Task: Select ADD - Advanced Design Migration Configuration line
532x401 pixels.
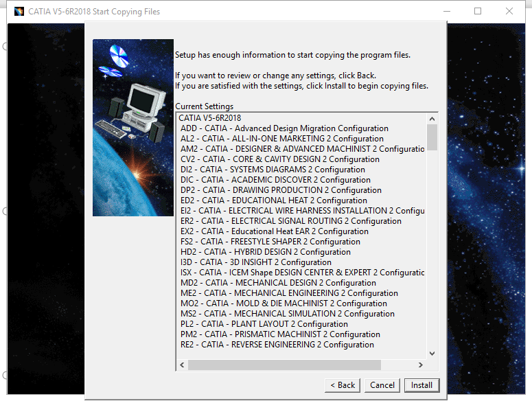Action: coord(284,128)
